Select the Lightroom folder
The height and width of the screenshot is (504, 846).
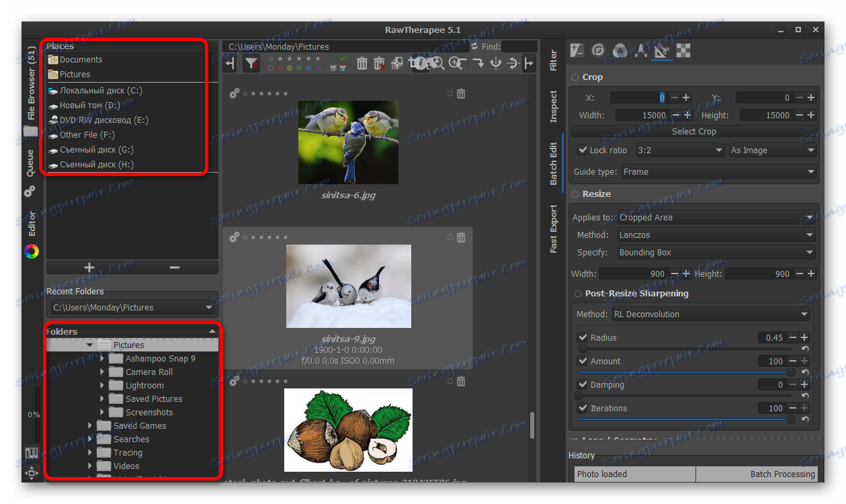click(x=144, y=385)
